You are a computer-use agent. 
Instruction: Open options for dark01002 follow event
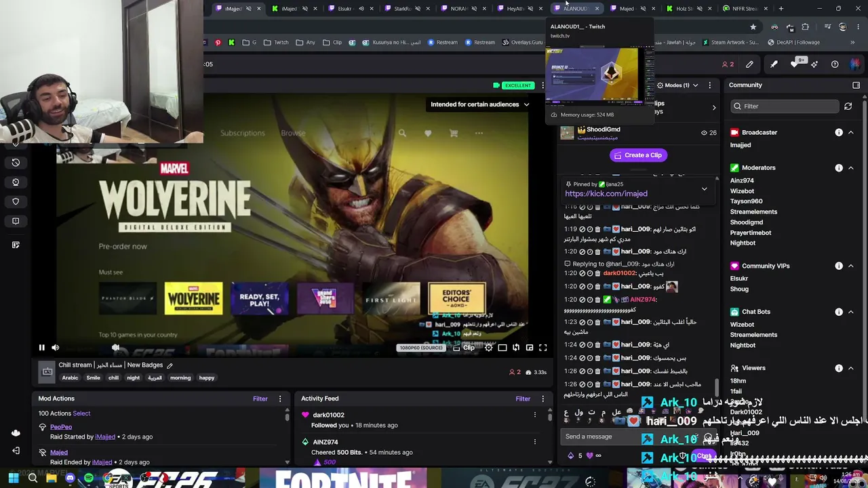534,415
